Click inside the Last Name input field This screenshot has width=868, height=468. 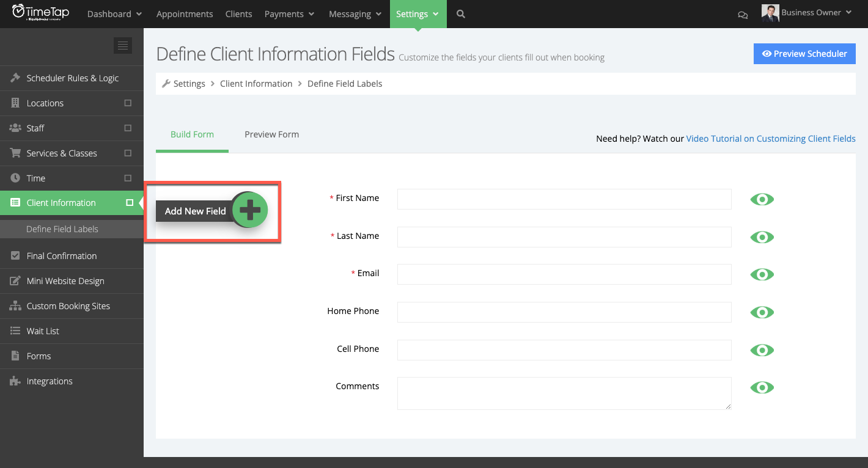564,236
